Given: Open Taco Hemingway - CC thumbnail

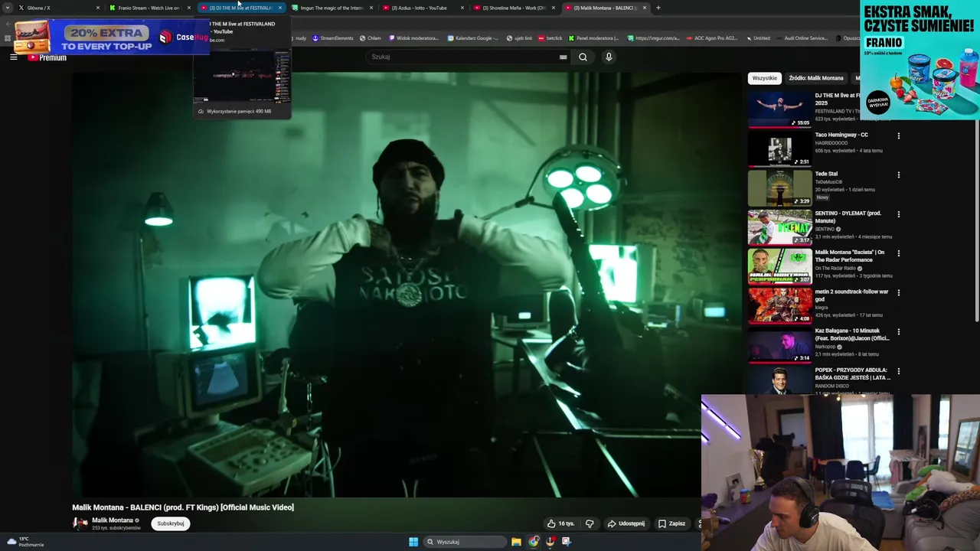Looking at the screenshot, I should pos(779,148).
